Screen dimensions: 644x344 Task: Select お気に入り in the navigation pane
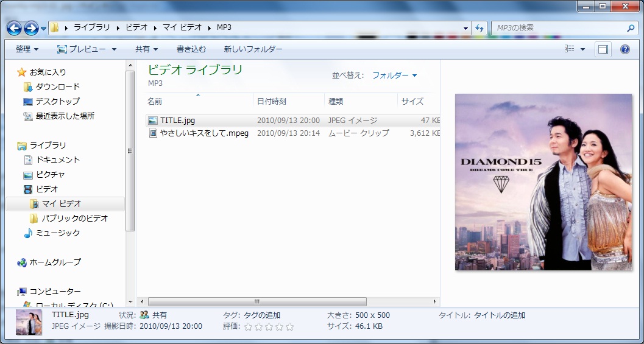[x=48, y=72]
